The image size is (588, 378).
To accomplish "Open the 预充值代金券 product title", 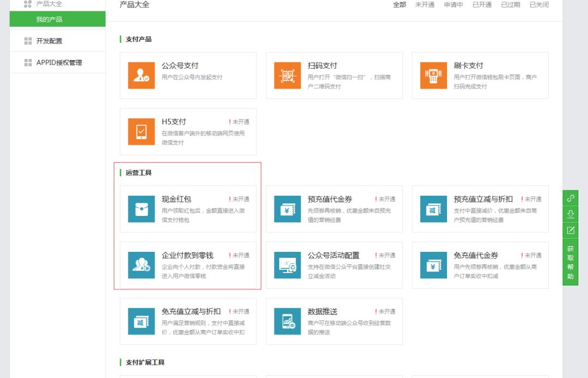I will (x=330, y=199).
